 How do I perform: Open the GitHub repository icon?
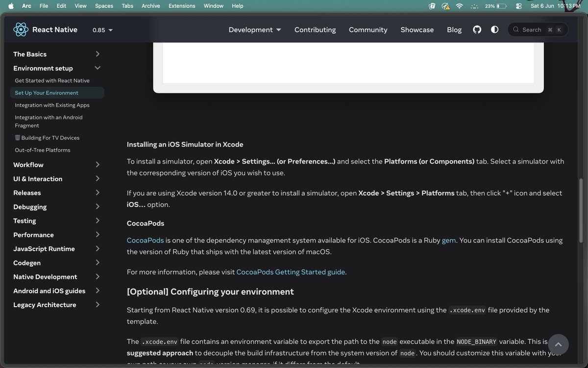477,29
